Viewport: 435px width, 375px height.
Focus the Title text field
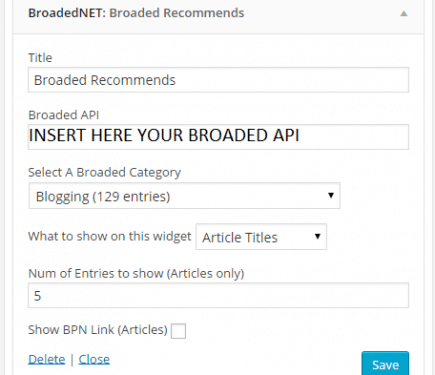click(218, 80)
